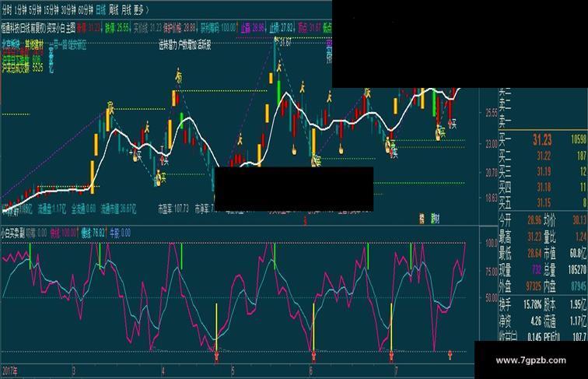Switch to the 分时 intraday chart tab

point(7,11)
